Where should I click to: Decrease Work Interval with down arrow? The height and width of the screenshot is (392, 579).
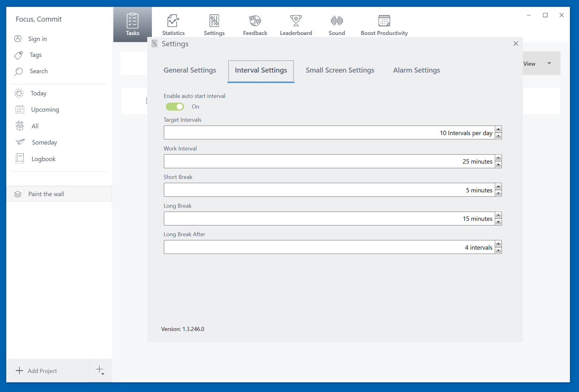498,165
